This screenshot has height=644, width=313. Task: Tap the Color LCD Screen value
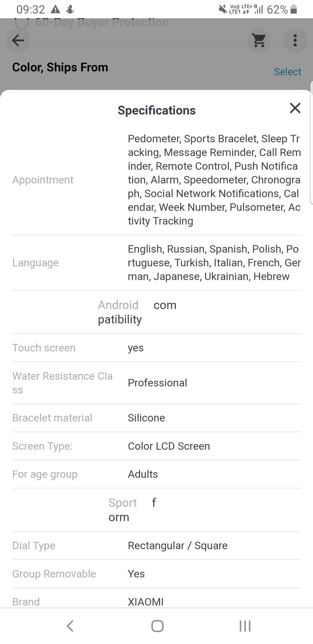pyautogui.click(x=169, y=446)
